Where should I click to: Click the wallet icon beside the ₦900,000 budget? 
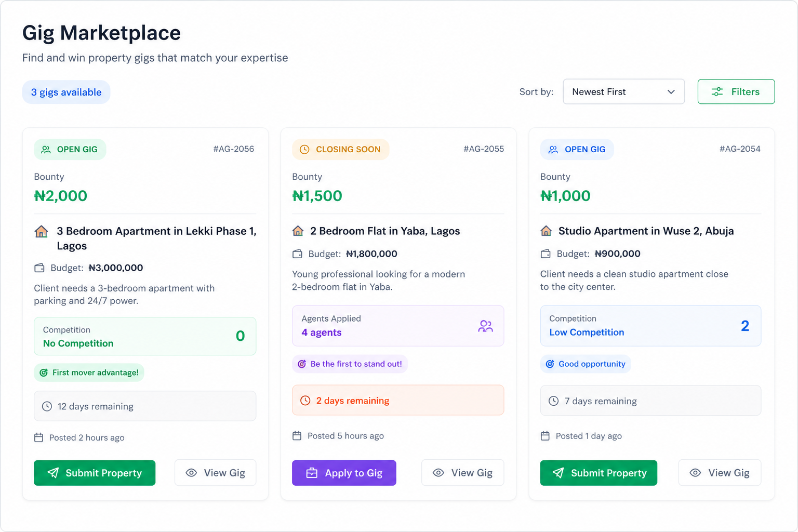point(546,254)
